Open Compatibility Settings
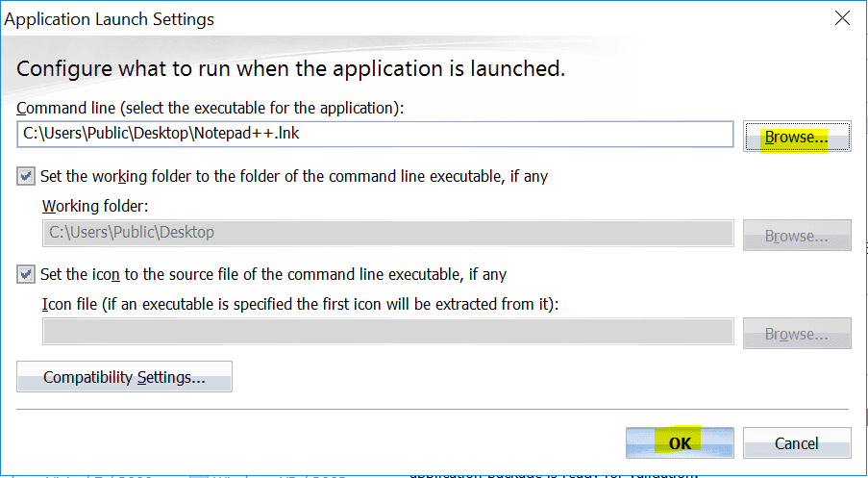The image size is (868, 478). coord(124,377)
